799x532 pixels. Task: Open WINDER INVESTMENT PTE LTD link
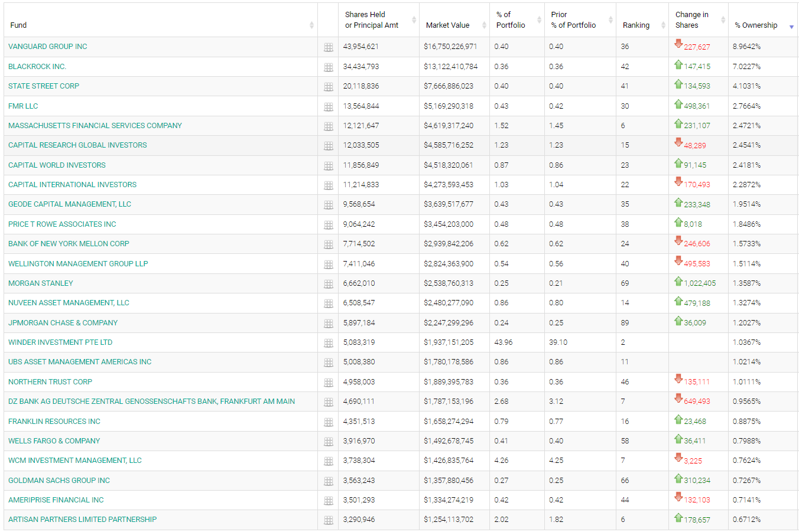[x=60, y=342]
